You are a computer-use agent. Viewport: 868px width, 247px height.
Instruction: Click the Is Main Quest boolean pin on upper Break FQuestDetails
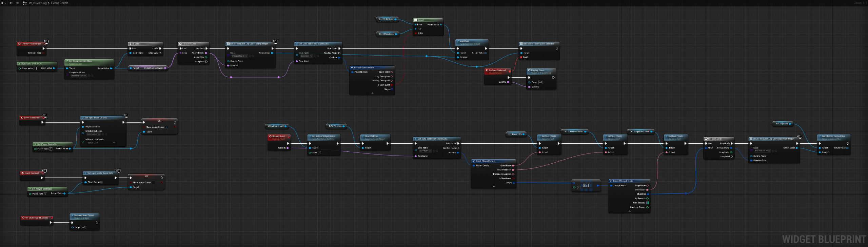point(392,85)
